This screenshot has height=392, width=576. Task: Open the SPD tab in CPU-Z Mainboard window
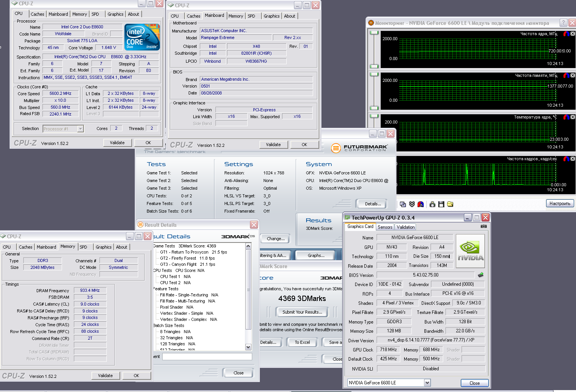tap(251, 16)
